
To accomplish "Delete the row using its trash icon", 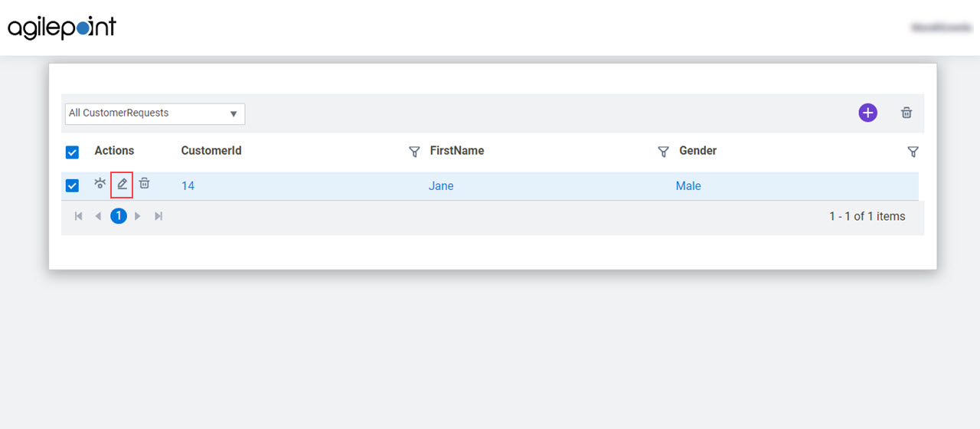I will coord(144,184).
